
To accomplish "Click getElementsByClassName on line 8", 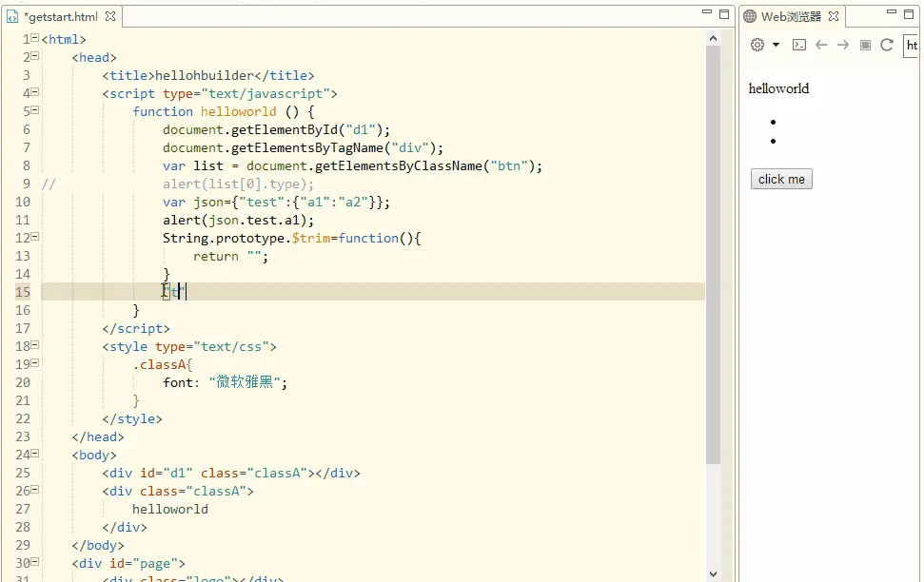I will pyautogui.click(x=399, y=166).
